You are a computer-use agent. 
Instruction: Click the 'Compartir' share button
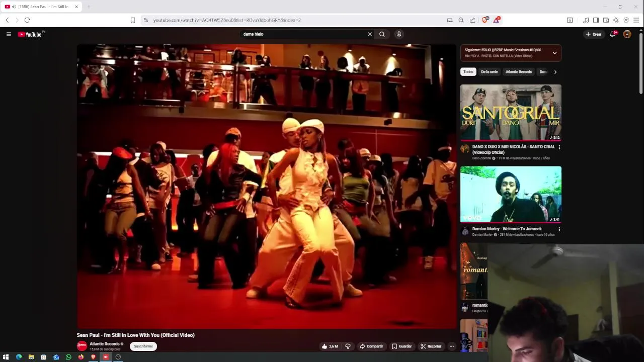371,346
